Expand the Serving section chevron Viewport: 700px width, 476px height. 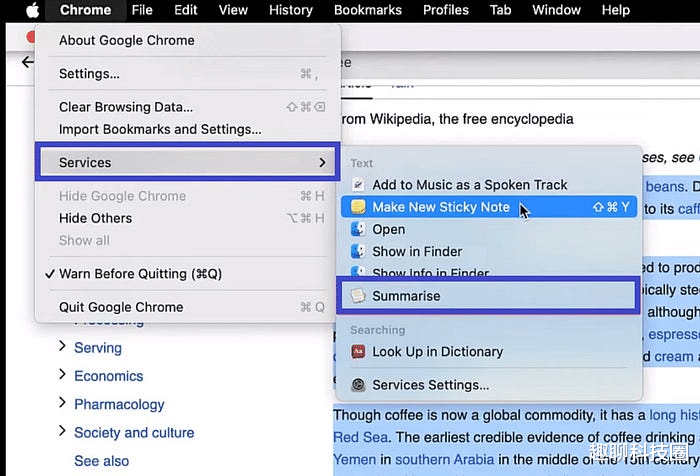(x=62, y=347)
